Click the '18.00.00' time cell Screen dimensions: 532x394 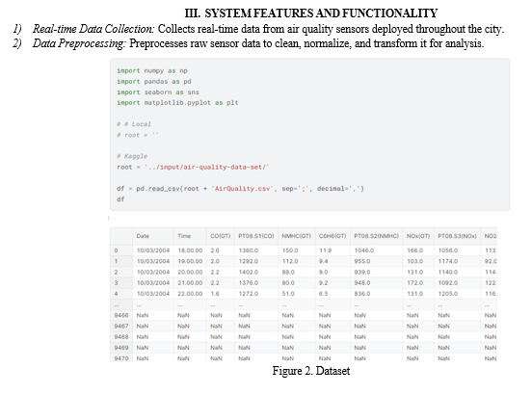tap(190, 250)
